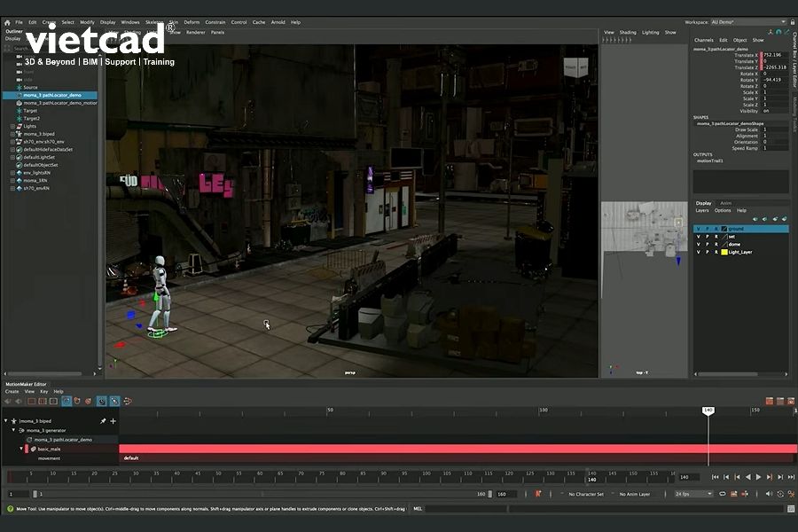798x532 pixels.
Task: Open the Deform menu
Action: tap(192, 22)
